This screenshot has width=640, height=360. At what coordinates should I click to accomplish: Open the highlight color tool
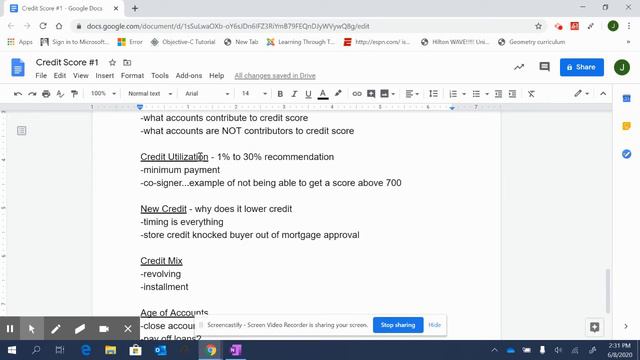tap(338, 94)
